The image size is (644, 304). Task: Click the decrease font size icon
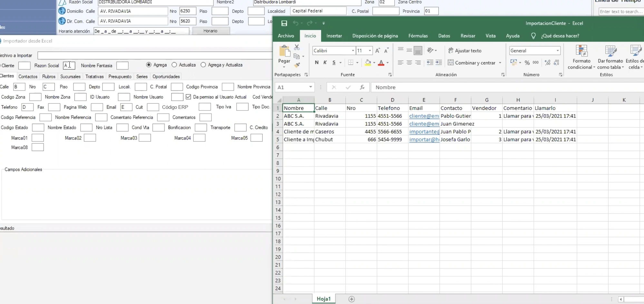click(386, 51)
